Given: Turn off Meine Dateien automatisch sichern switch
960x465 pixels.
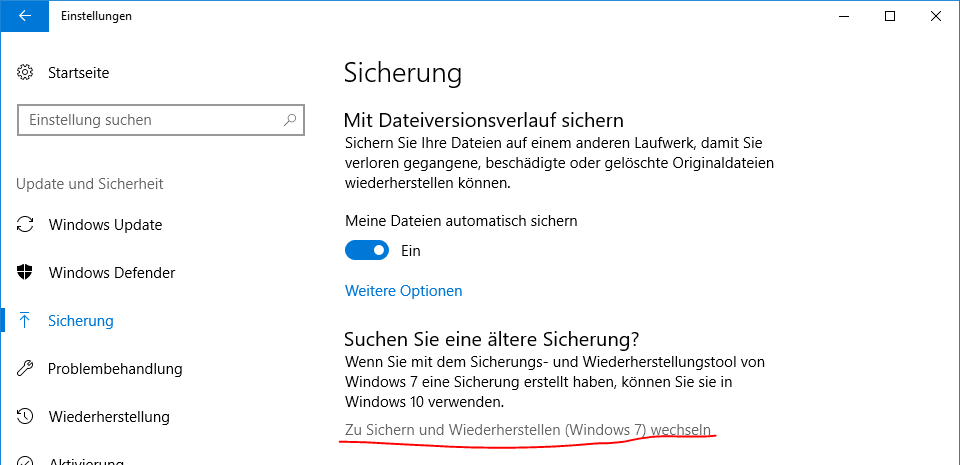Looking at the screenshot, I should (x=367, y=251).
